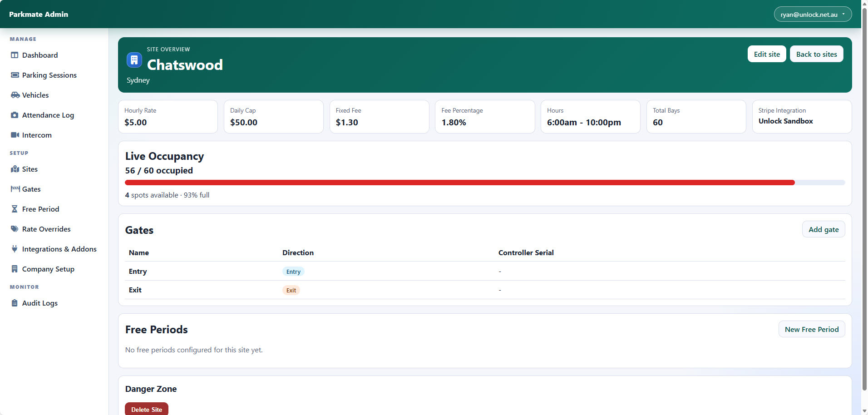
Task: Select the Sites icon under Setup
Action: point(15,169)
